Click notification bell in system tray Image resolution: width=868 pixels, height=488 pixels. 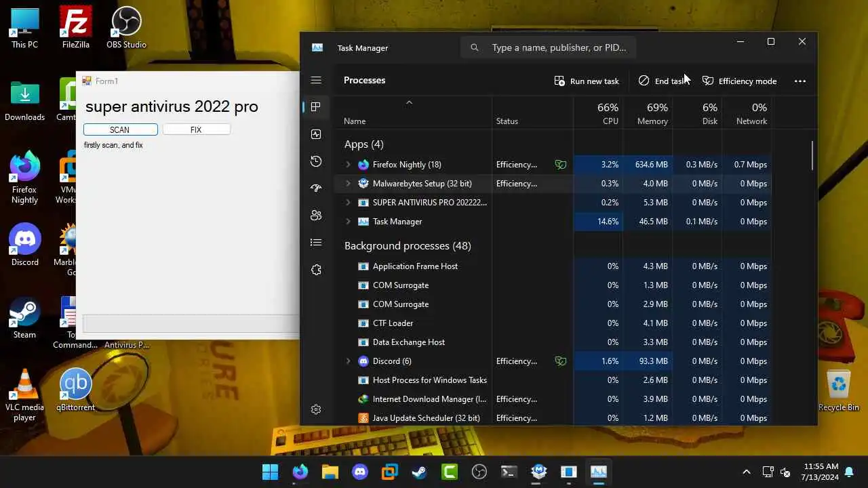click(x=850, y=472)
